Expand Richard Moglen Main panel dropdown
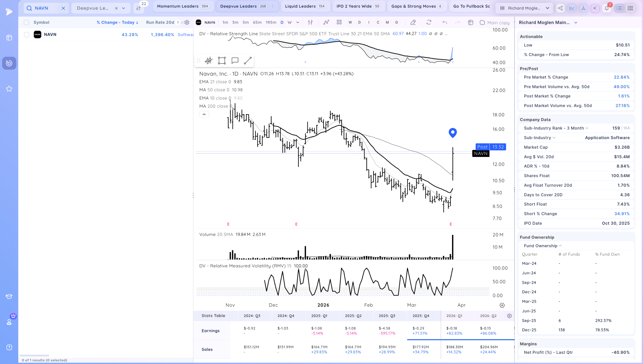The width and height of the screenshot is (643, 364). (576, 23)
